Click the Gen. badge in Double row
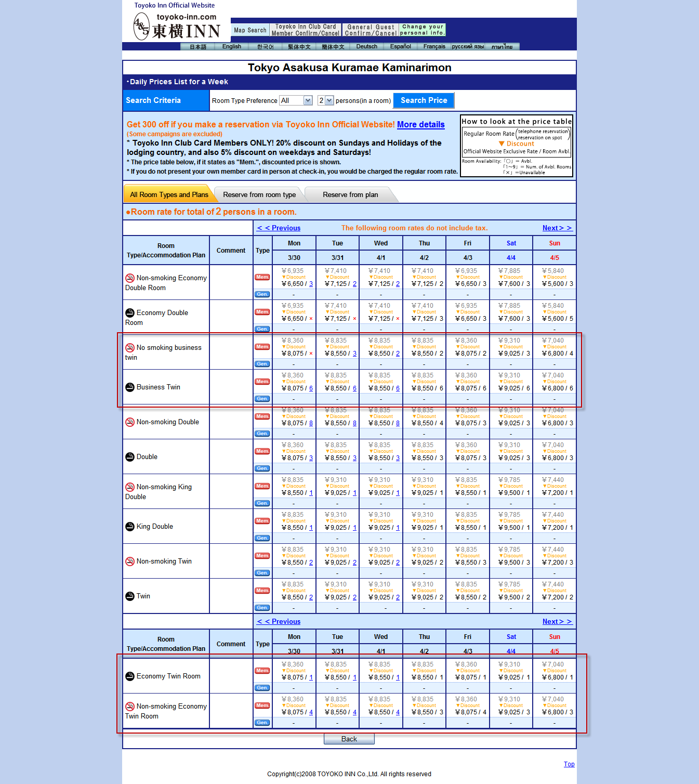 (x=262, y=468)
